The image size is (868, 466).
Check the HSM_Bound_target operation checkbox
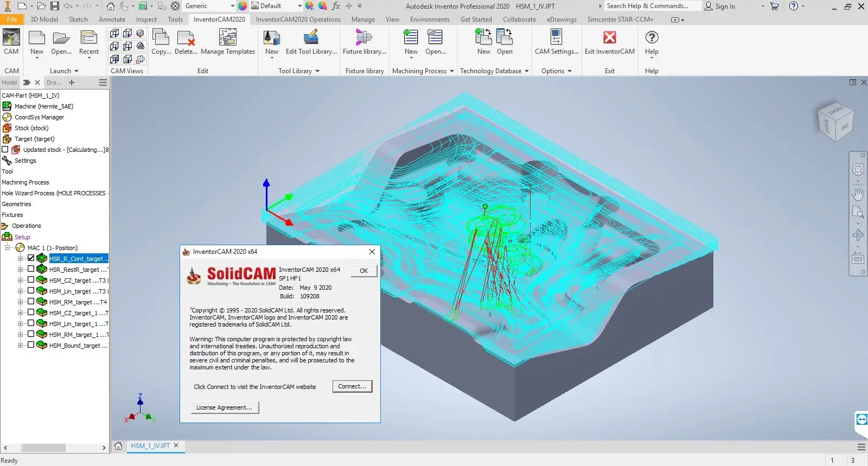click(x=31, y=345)
